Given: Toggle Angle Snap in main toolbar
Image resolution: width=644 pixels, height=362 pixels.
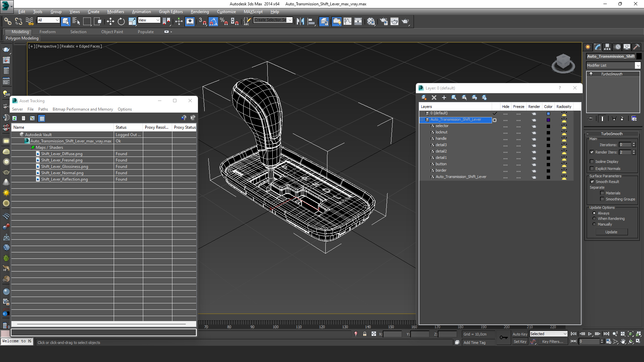Looking at the screenshot, I should [213, 21].
